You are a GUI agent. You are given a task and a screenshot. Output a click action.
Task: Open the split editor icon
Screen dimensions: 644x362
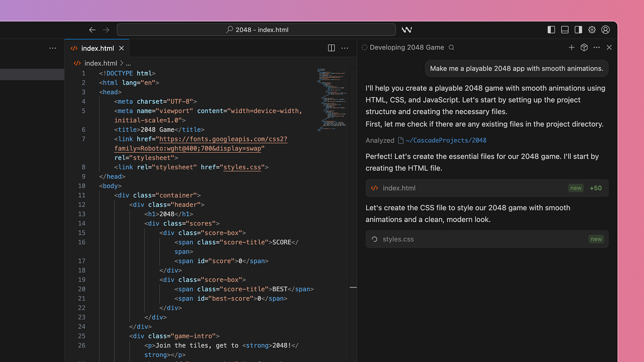point(331,48)
